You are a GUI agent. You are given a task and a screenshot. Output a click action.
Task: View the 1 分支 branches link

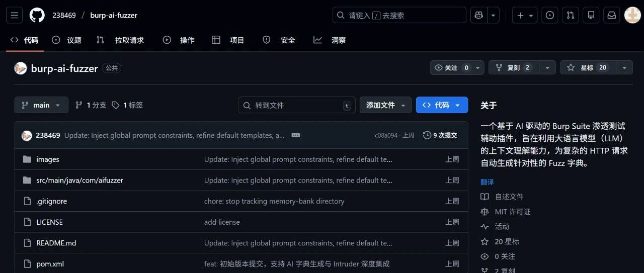91,105
